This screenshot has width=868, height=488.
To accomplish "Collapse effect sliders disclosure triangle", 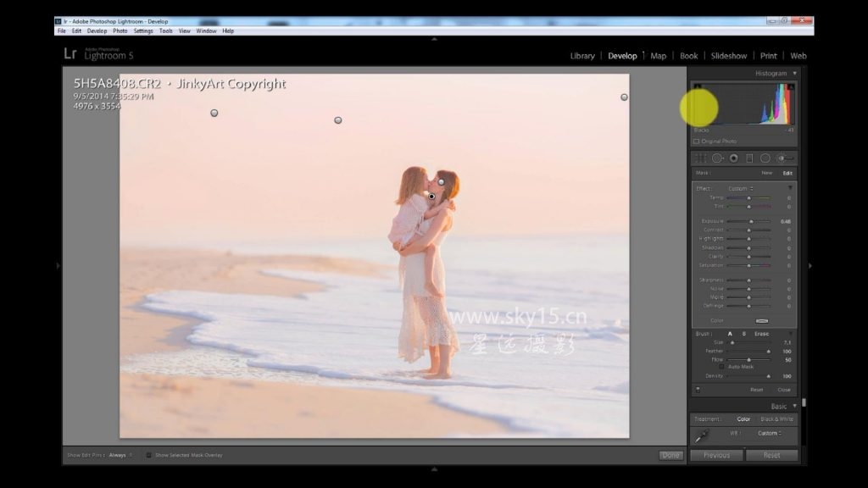I will [790, 189].
